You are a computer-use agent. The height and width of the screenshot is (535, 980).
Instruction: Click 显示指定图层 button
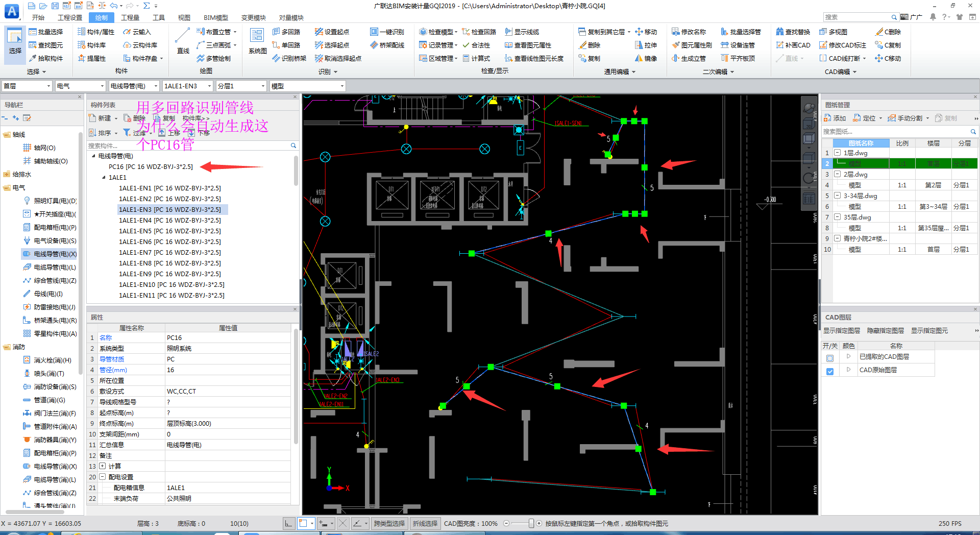pyautogui.click(x=842, y=331)
